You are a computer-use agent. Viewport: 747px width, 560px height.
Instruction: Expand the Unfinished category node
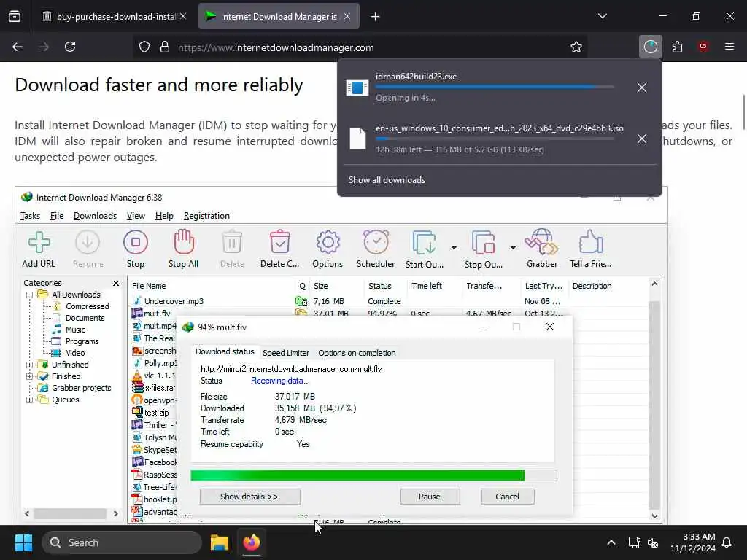(29, 365)
